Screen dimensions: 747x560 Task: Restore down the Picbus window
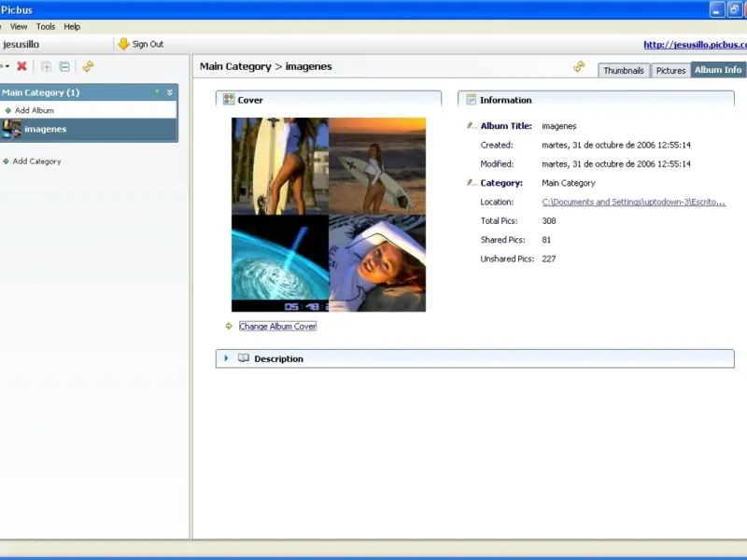(x=734, y=9)
